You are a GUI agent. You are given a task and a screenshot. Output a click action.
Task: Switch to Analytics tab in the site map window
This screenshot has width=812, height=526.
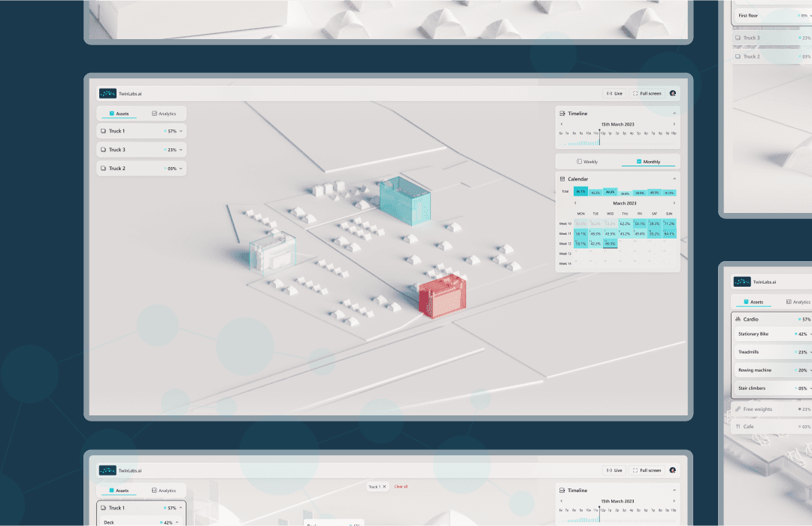click(164, 114)
